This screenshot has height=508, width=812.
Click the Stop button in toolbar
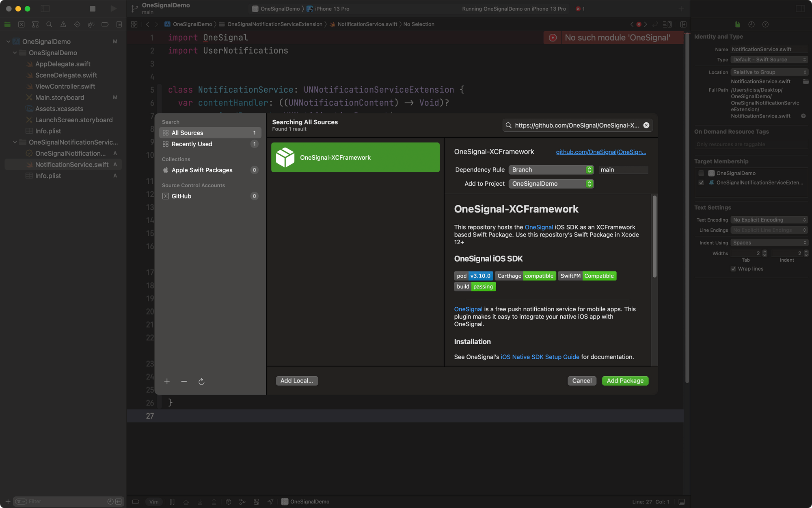pyautogui.click(x=93, y=9)
